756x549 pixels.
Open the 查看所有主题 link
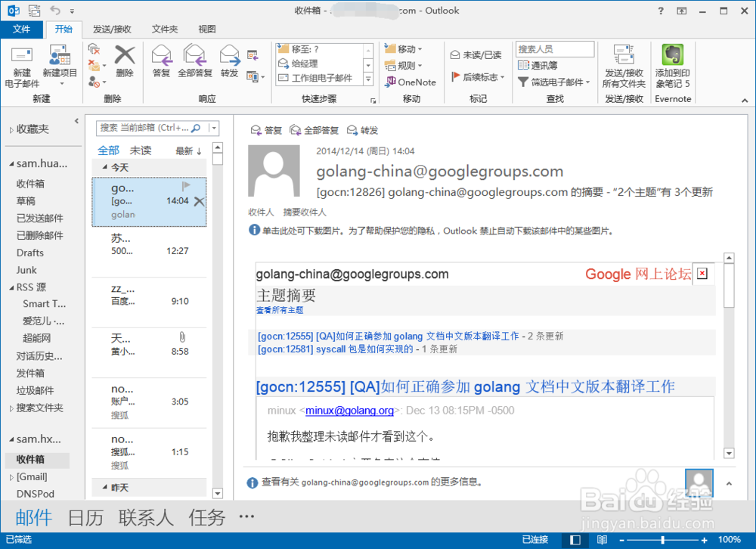280,310
